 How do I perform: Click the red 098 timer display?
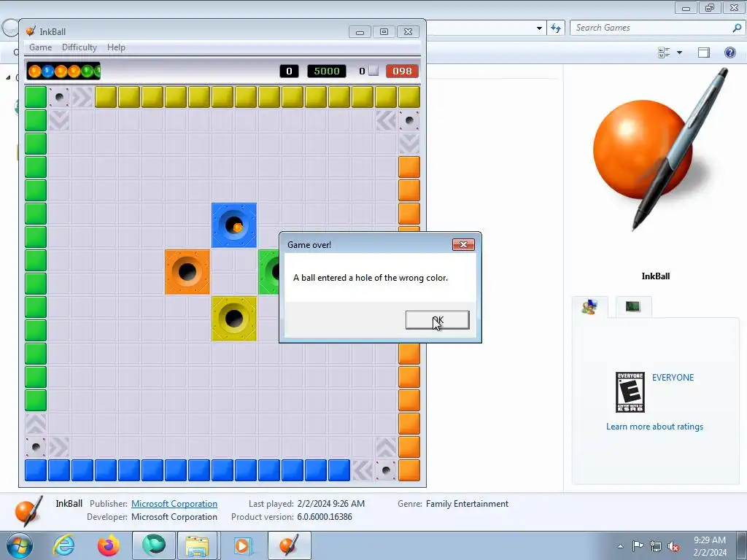coord(402,71)
